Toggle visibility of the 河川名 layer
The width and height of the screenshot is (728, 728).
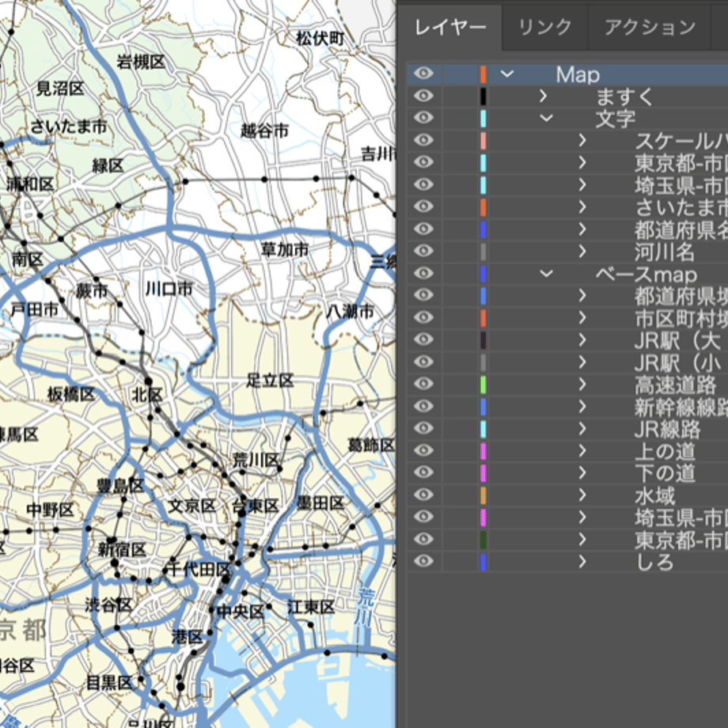[x=423, y=251]
